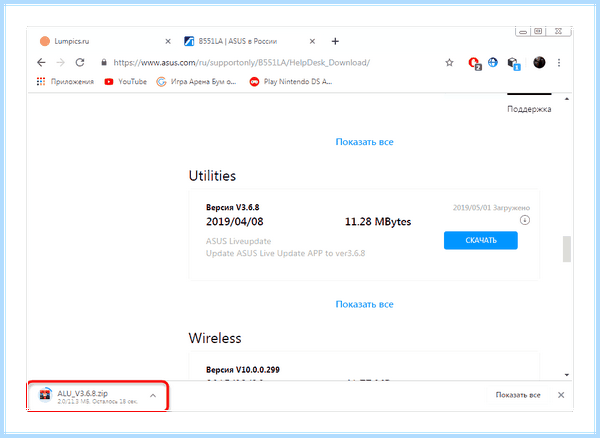The image size is (600, 438).
Task: Open the cube extension icon with badge
Action: point(513,63)
